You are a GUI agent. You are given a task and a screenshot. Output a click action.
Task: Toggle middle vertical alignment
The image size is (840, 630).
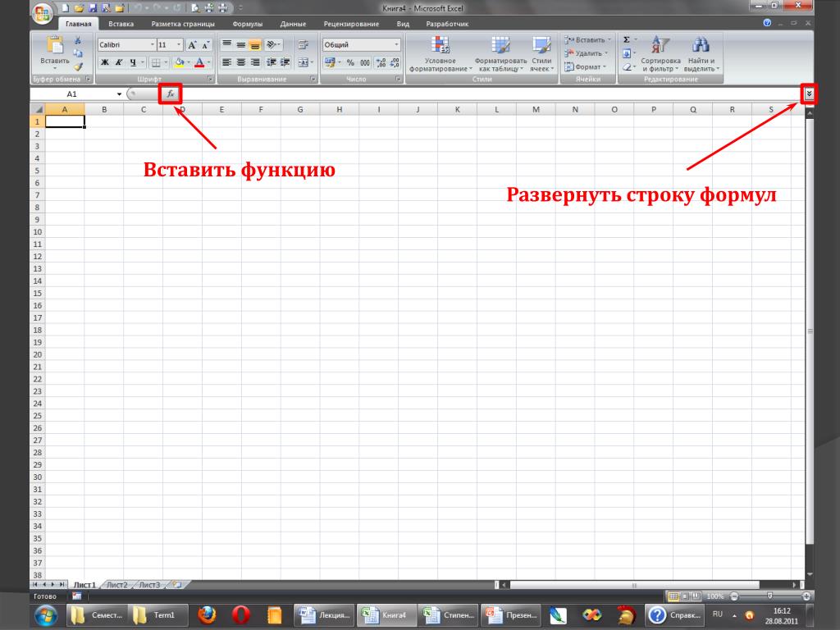click(241, 45)
